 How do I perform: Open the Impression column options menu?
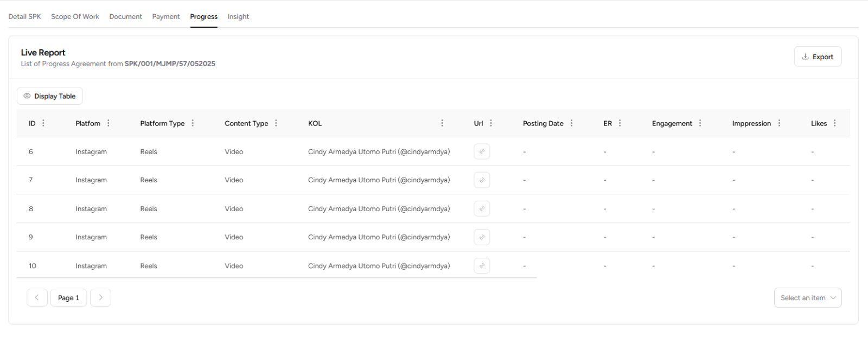click(779, 123)
